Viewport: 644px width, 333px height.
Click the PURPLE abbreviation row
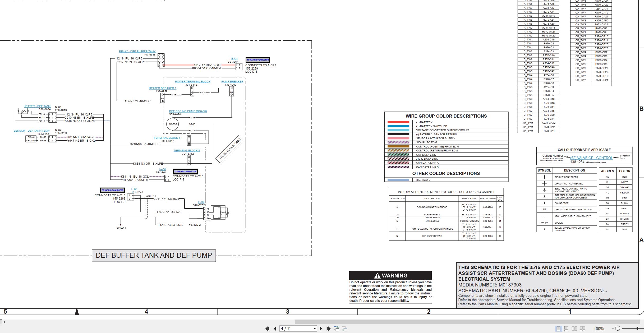pyautogui.click(x=616, y=214)
